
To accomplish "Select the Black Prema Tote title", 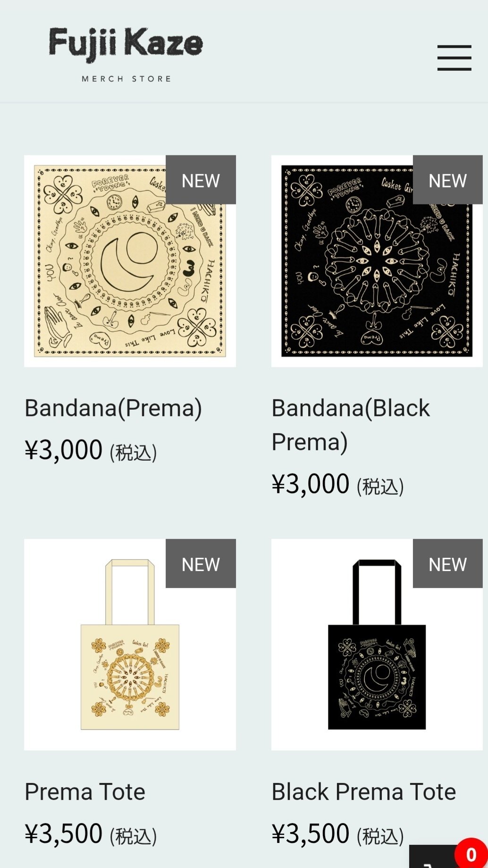I will [x=363, y=792].
